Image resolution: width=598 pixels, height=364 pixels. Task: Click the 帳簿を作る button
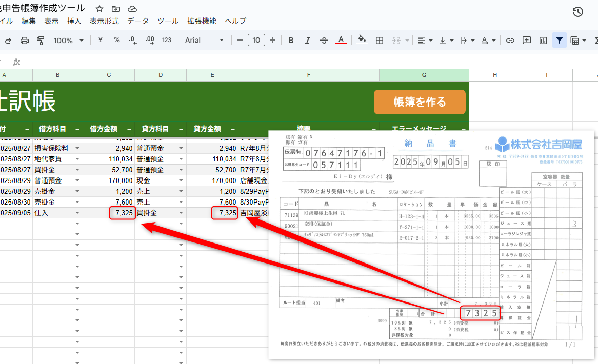tap(420, 102)
